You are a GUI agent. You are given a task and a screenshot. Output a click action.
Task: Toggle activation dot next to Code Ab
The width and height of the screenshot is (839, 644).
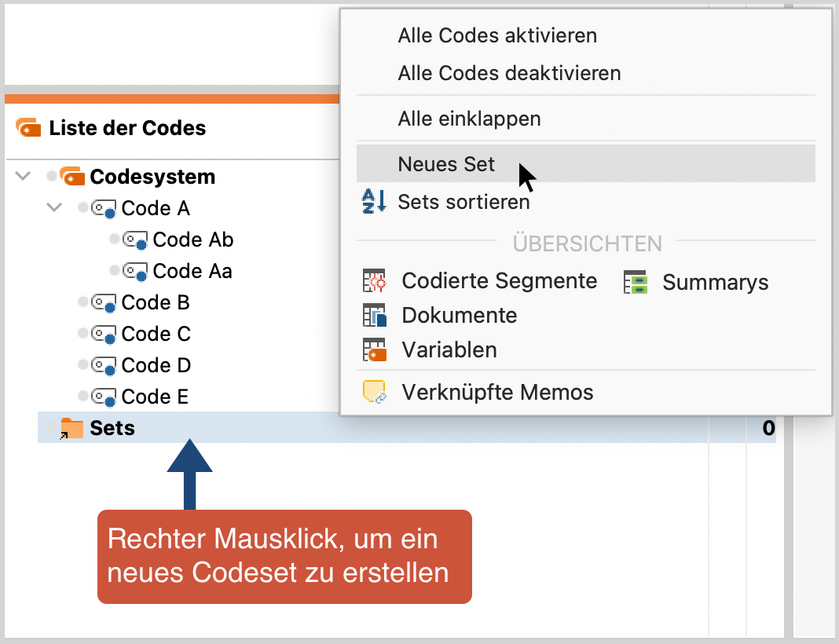click(x=115, y=239)
